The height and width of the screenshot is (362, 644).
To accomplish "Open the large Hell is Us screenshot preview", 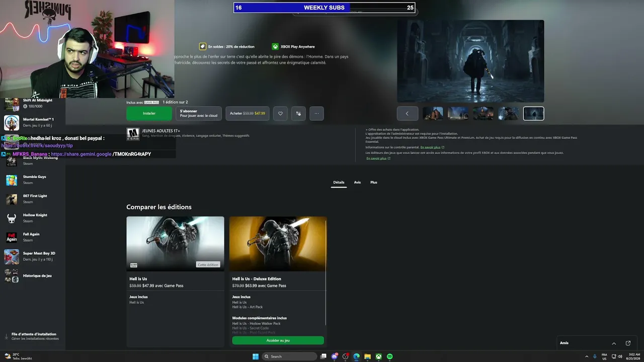I will click(470, 61).
